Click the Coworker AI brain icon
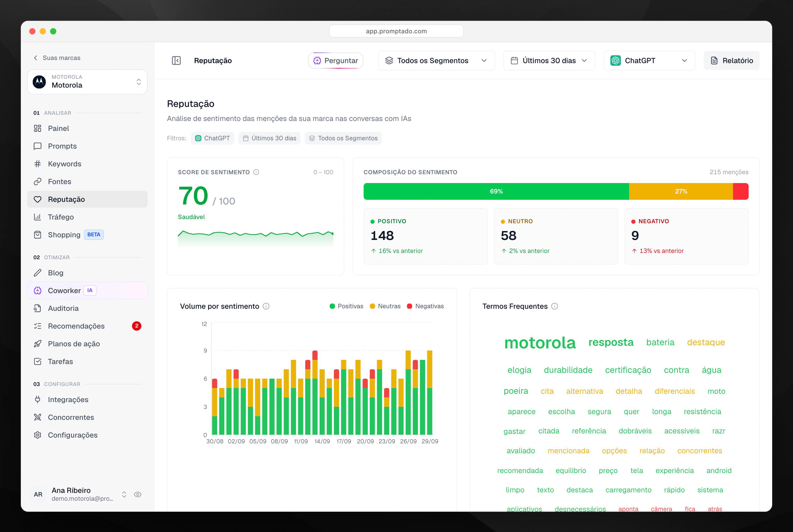Screen dimensions: 793x532 [x=38, y=291]
